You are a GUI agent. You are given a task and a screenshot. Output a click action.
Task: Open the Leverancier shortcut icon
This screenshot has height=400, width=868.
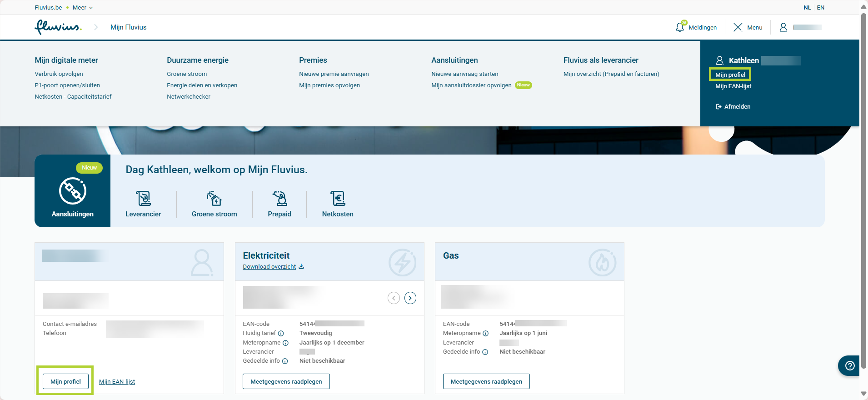143,199
